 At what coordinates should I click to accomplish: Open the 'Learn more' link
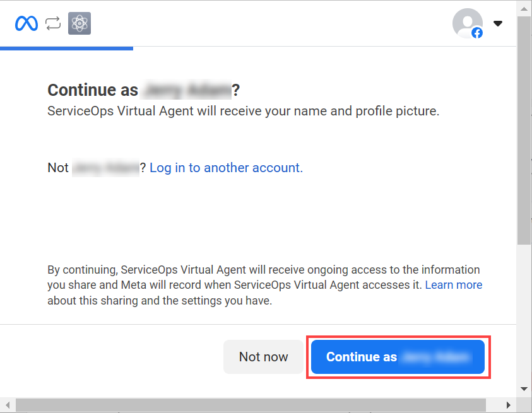click(x=453, y=285)
